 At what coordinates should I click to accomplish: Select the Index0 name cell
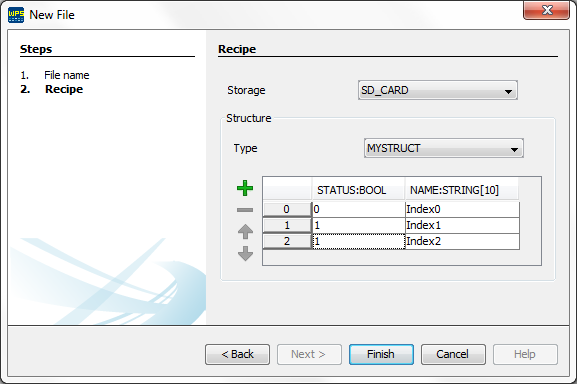pos(462,209)
